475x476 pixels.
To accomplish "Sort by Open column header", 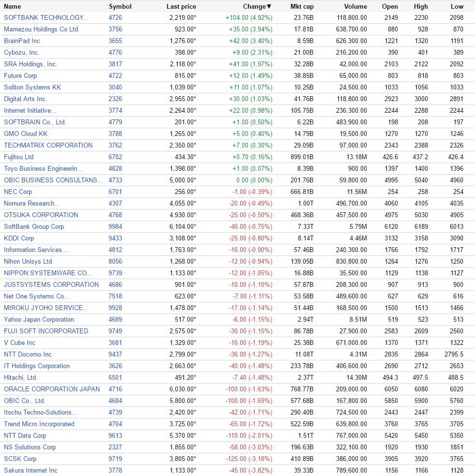I will pos(390,6).
